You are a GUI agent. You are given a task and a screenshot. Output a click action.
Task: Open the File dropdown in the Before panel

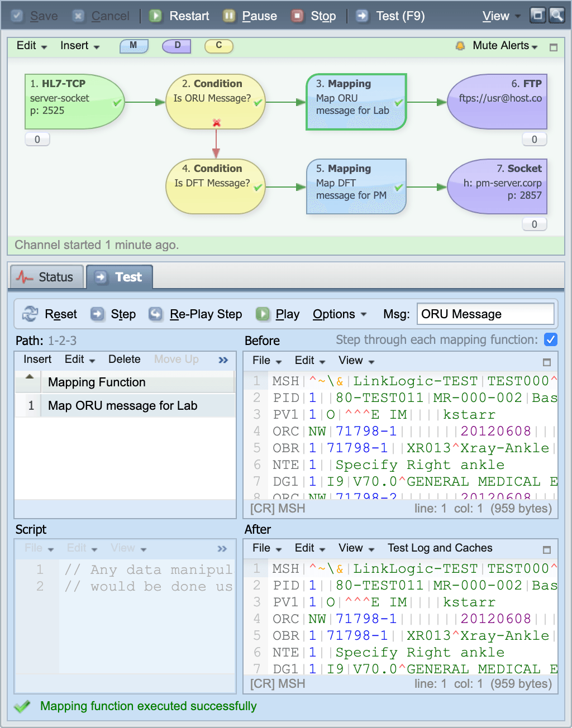pos(265,361)
